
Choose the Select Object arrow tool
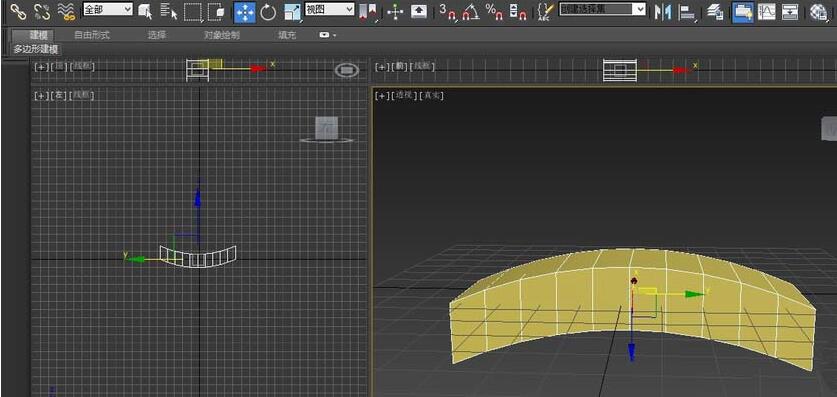[145, 12]
